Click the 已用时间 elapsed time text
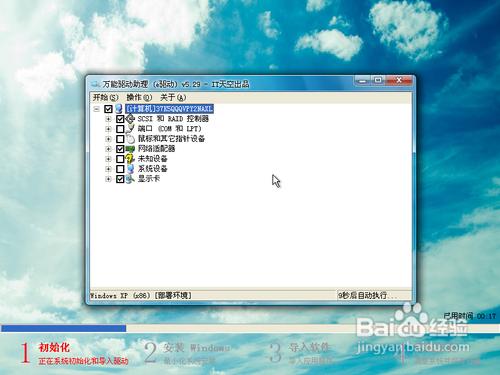Viewport: 500px width, 375px height. click(470, 316)
